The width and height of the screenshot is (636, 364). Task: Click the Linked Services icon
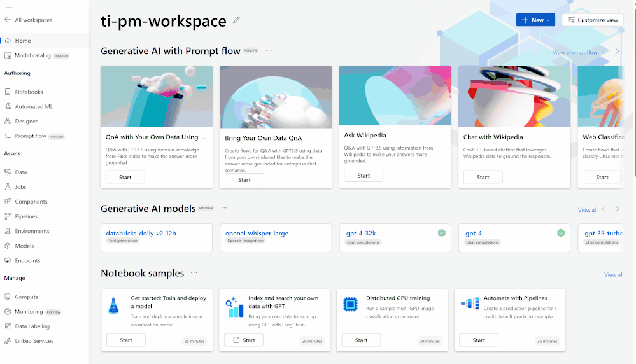[x=8, y=341]
